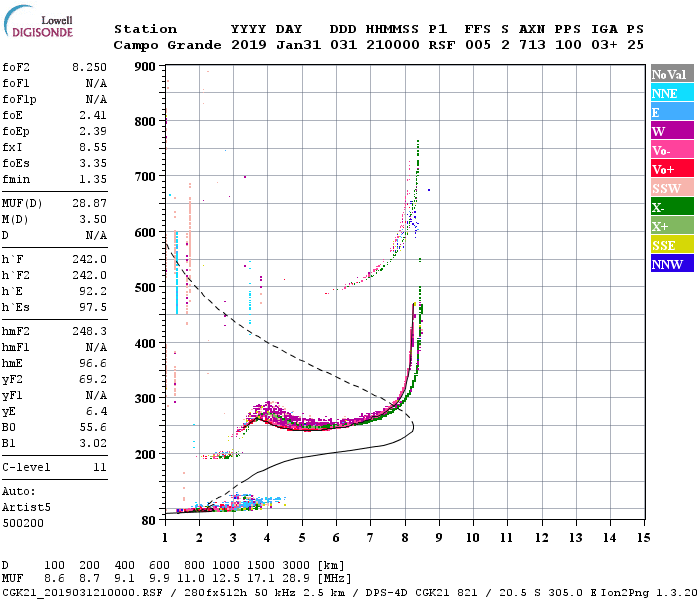Click the 3000 km distance in MUF table
The width and height of the screenshot is (700, 600).
[x=296, y=565]
